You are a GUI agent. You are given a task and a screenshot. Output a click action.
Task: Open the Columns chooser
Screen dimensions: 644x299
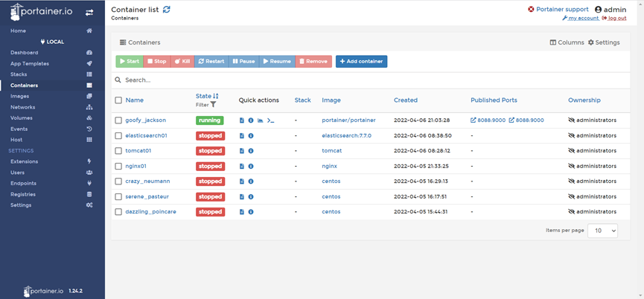567,42
